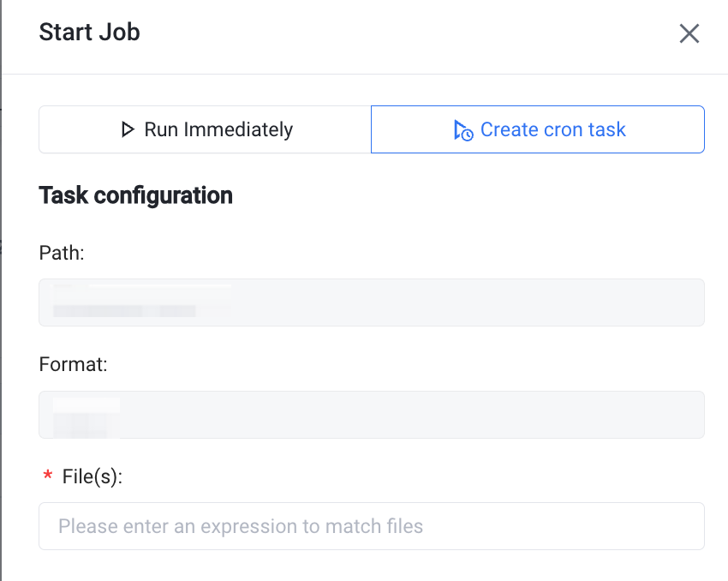Switch to Run Immediately mode
Screen dimensions: 728x581
point(205,129)
